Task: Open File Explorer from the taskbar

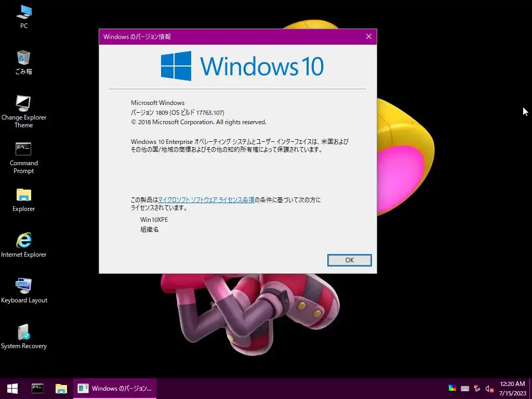Action: pos(61,389)
